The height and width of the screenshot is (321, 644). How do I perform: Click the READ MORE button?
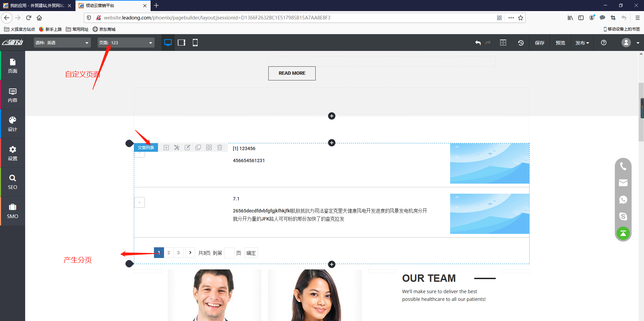(292, 73)
